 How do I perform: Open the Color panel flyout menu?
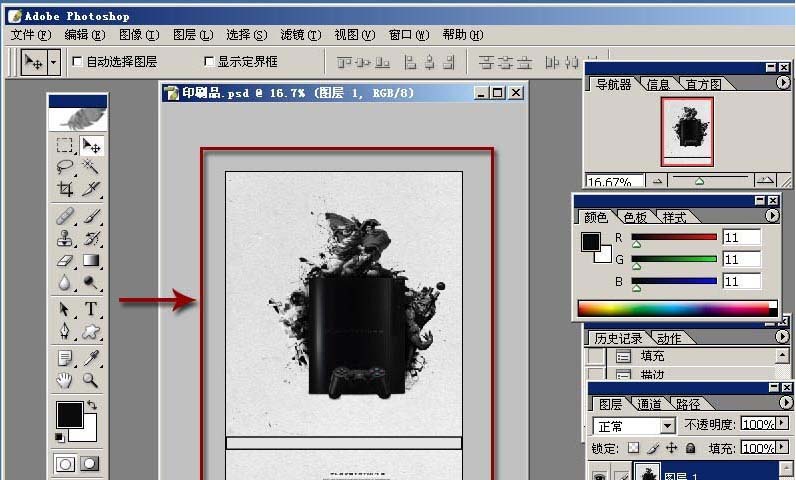tap(772, 216)
